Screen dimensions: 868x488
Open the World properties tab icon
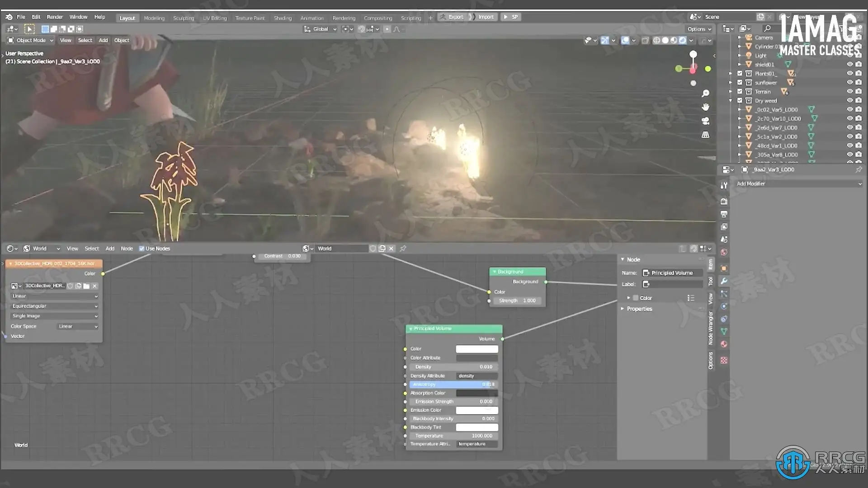click(724, 252)
